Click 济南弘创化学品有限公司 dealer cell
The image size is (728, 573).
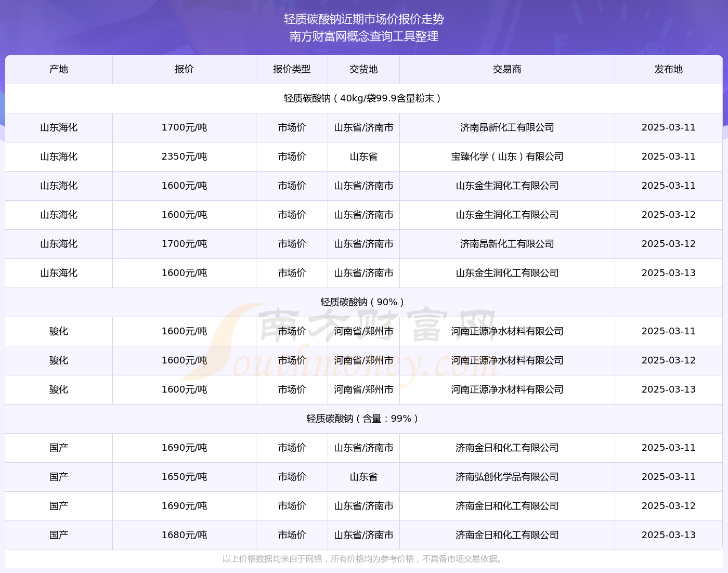tap(507, 477)
